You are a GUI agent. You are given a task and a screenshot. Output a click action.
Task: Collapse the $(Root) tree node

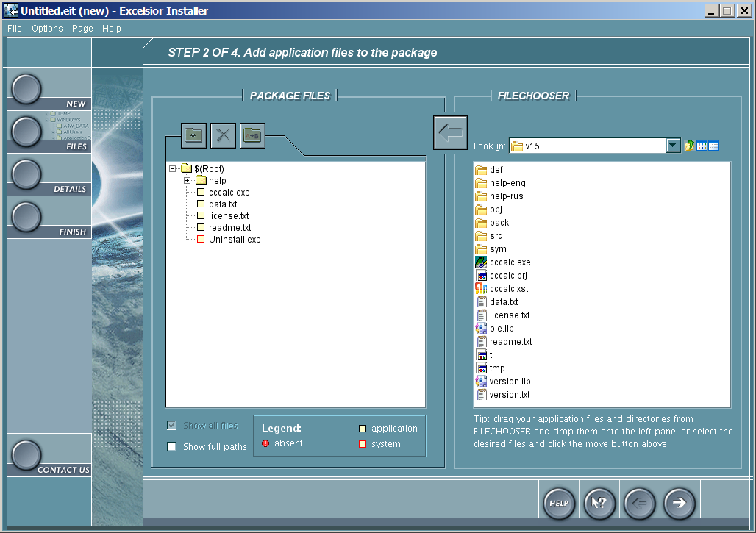pyautogui.click(x=172, y=168)
